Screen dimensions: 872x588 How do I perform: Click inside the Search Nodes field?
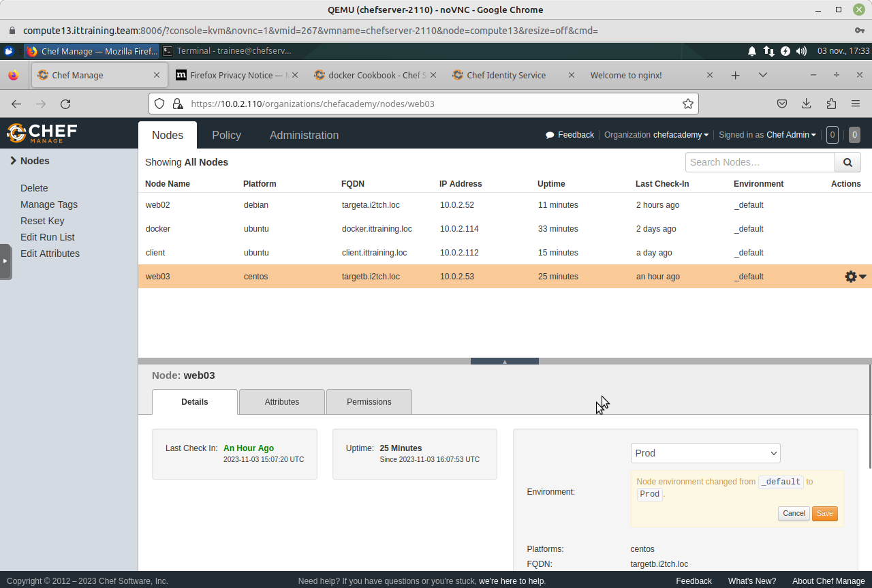click(x=760, y=162)
